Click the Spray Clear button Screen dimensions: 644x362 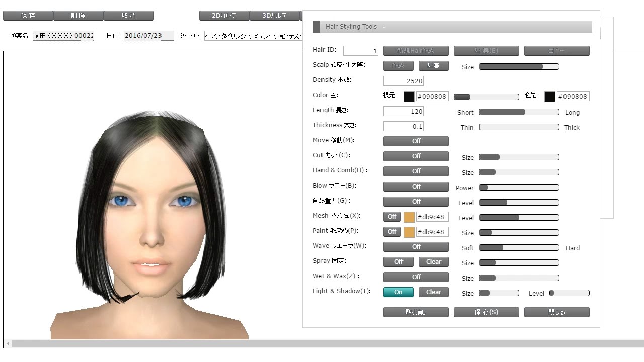pos(433,262)
